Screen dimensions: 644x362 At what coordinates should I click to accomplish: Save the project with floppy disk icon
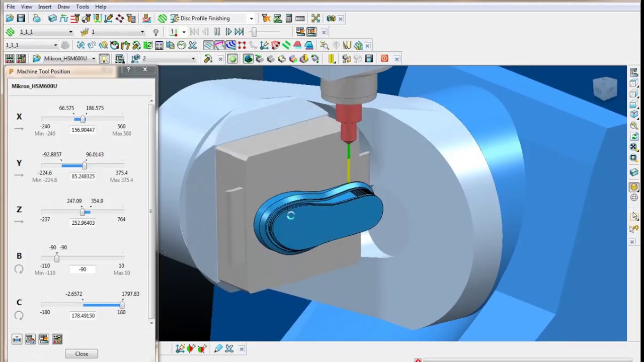pos(21,19)
